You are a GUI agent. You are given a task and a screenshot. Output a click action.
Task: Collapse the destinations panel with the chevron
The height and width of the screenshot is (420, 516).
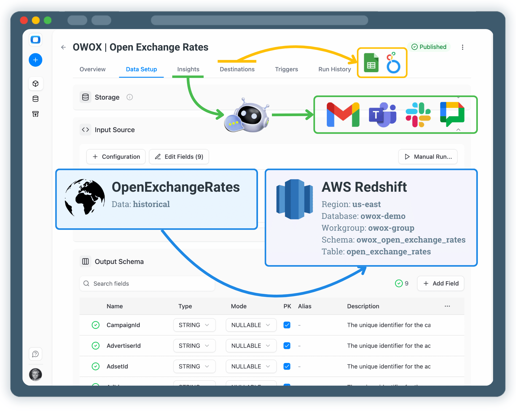click(458, 130)
